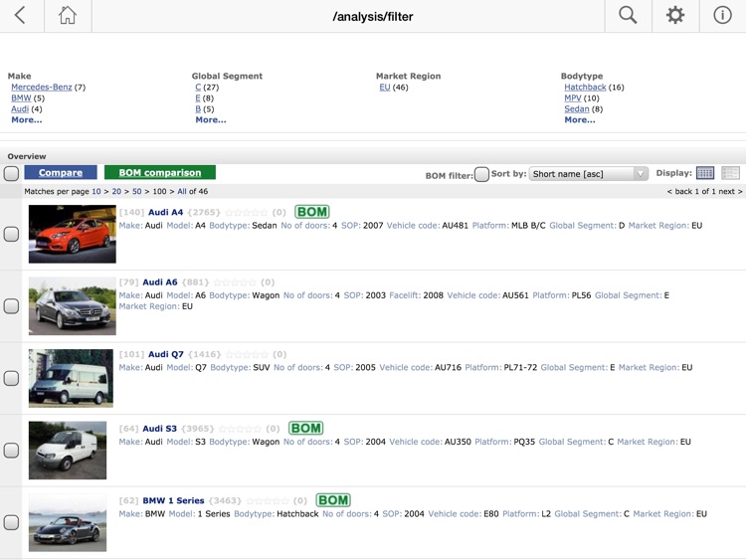Check the Audi A4 row checkbox

(11, 234)
